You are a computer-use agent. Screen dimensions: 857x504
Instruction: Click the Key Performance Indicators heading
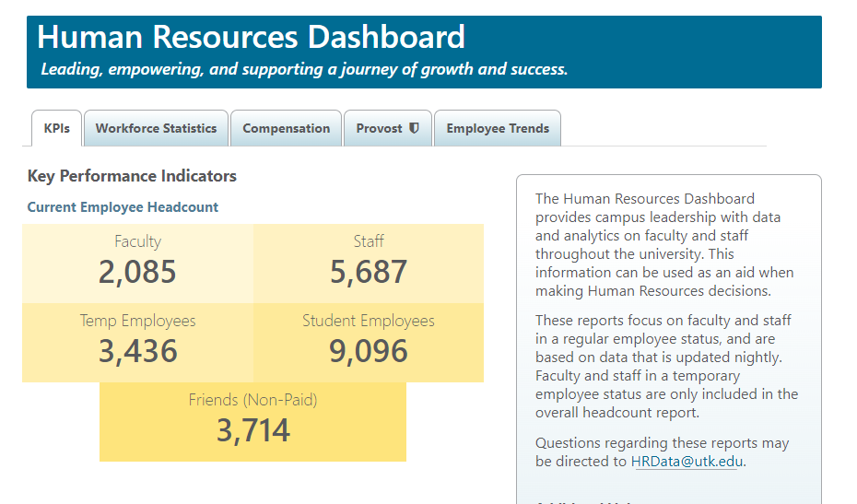click(132, 176)
